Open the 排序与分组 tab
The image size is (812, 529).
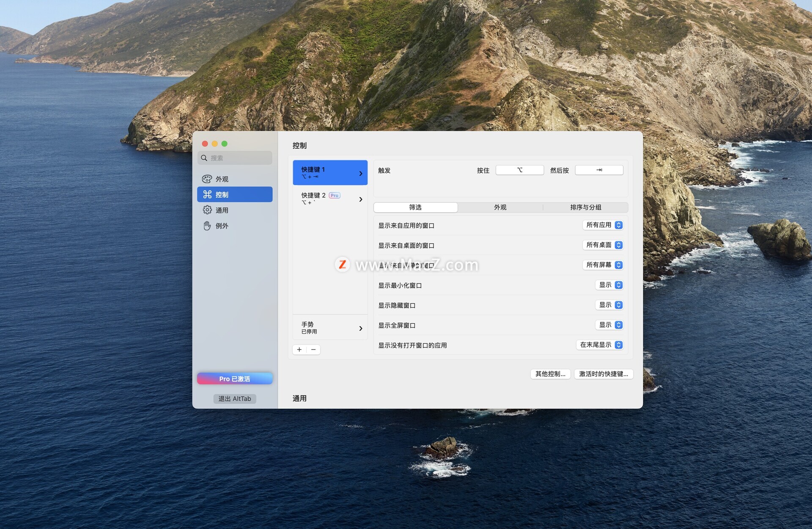pos(586,207)
